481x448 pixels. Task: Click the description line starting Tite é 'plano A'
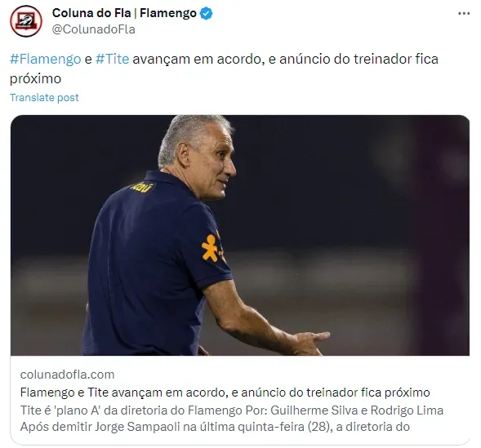(232, 410)
